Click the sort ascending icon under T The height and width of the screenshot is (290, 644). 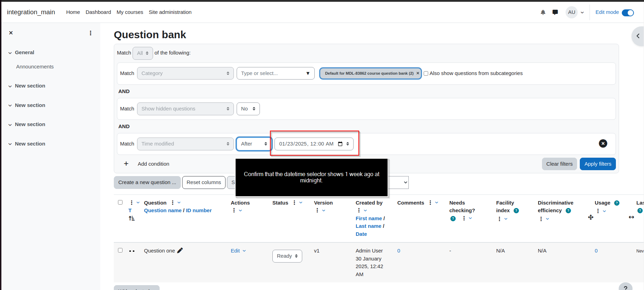pos(132,218)
